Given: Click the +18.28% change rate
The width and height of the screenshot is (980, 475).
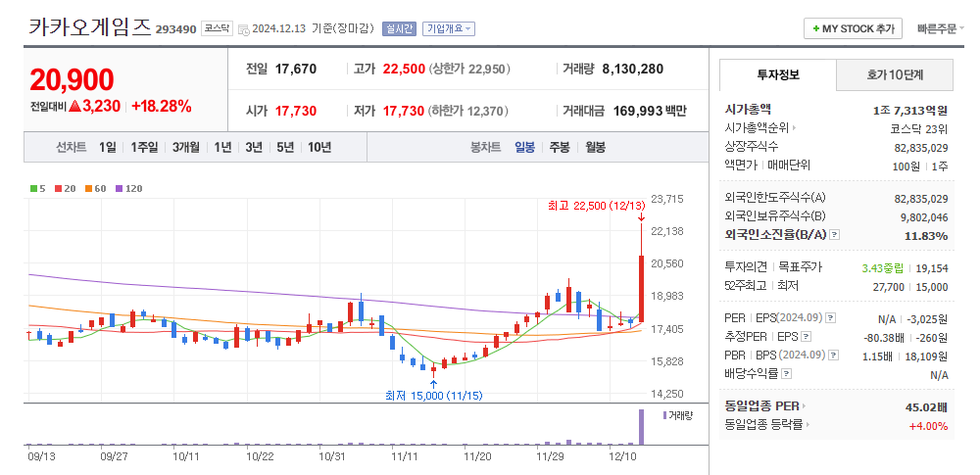Looking at the screenshot, I should coord(162,106).
